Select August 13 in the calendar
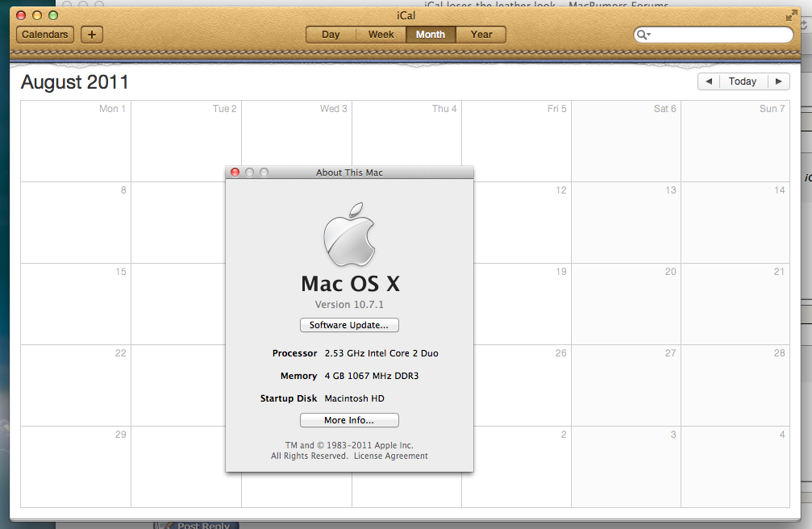The width and height of the screenshot is (812, 529). point(626,223)
